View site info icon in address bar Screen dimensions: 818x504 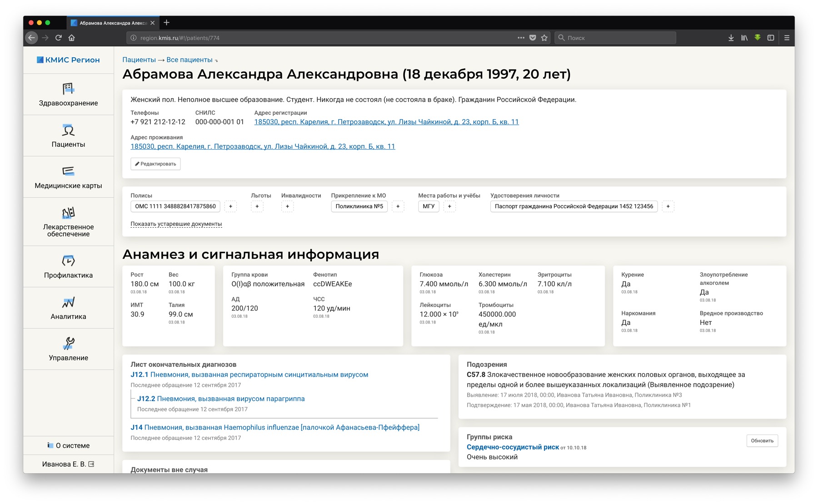(133, 38)
